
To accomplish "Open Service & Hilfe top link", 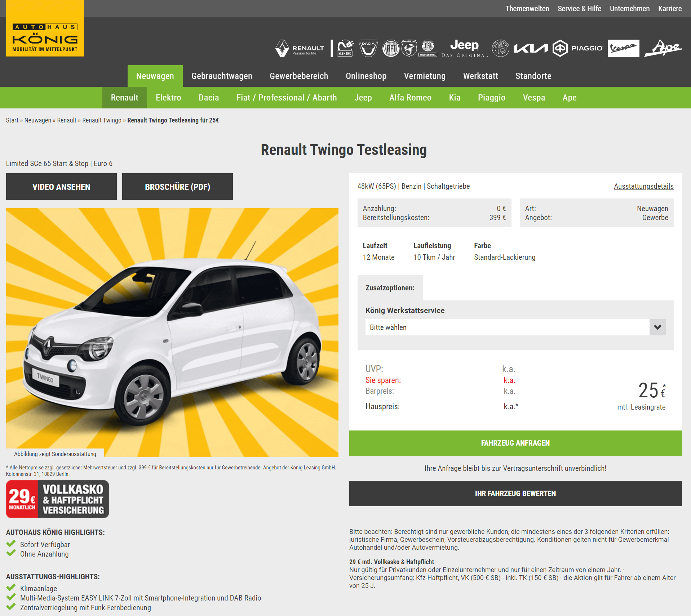I will click(x=579, y=9).
